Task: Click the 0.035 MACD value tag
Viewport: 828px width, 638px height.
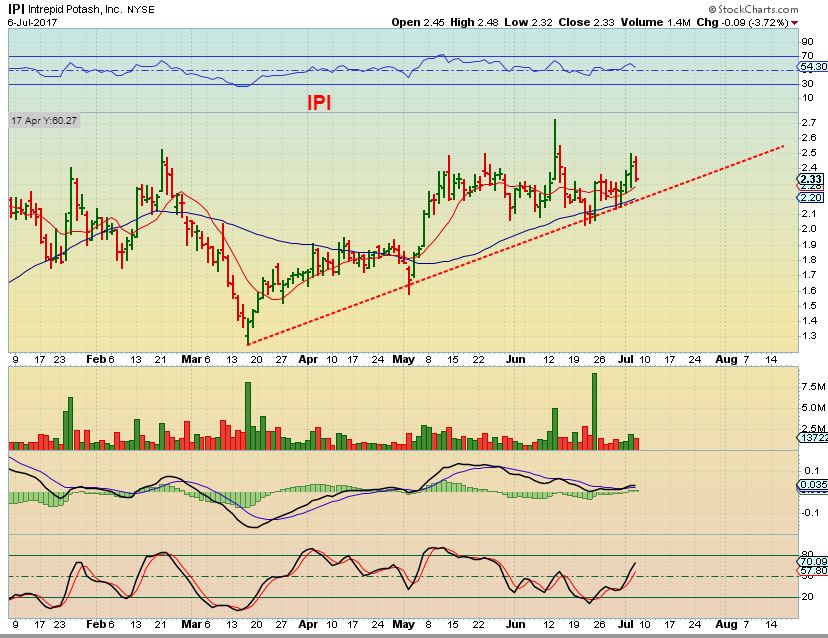Action: pyautogui.click(x=812, y=485)
